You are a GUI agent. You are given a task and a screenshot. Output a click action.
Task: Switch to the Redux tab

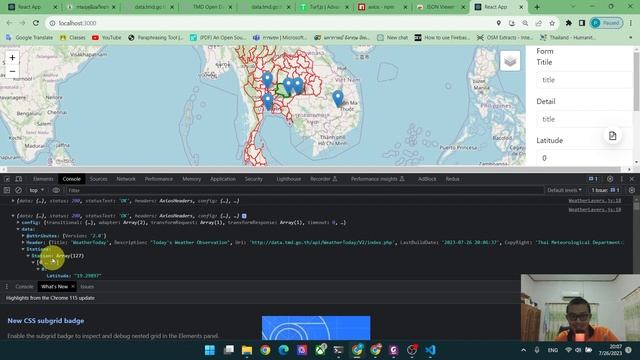[452, 179]
